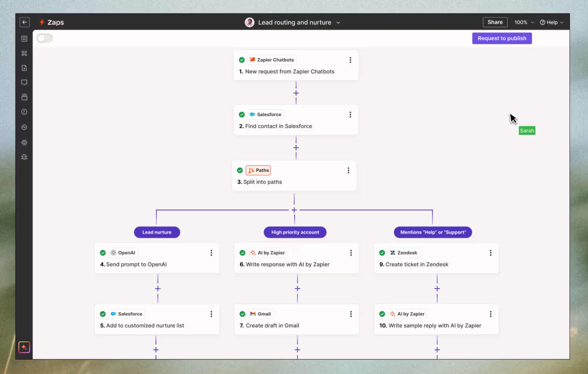This screenshot has height=374, width=588.
Task: Open step 4 Send prompt to OpenAI
Action: tap(157, 258)
